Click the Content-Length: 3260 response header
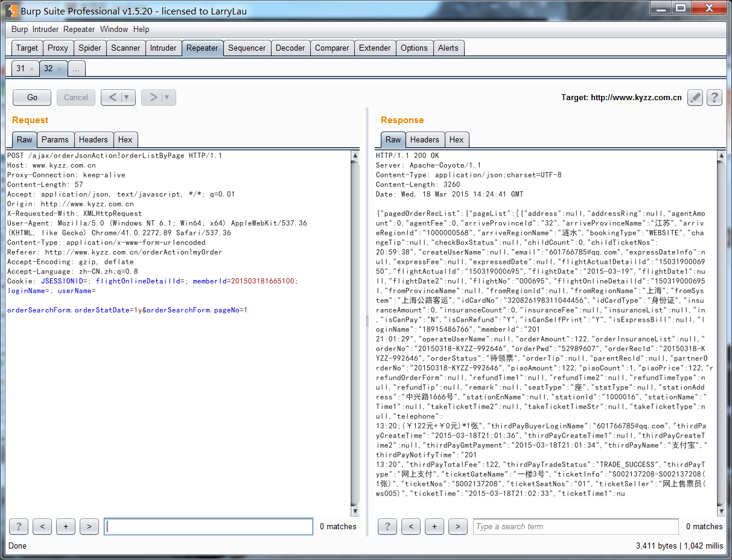The width and height of the screenshot is (732, 560). pos(418,185)
